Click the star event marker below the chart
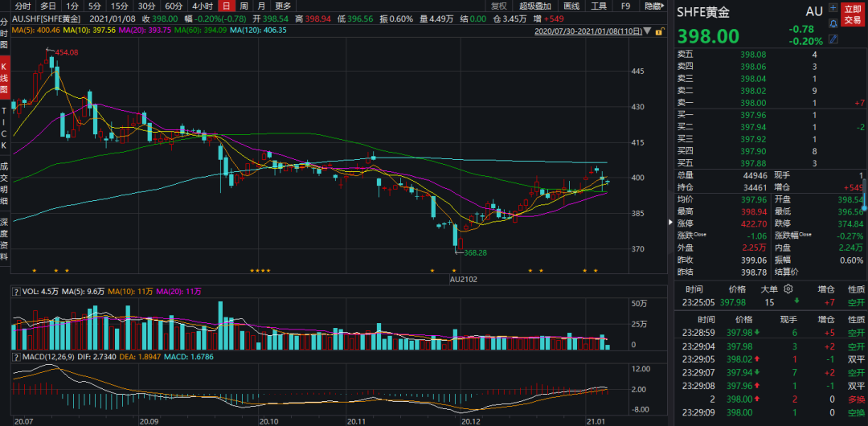 [x=34, y=271]
